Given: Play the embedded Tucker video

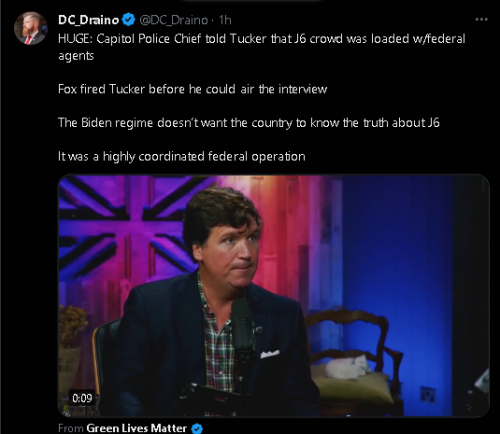Looking at the screenshot, I should click(x=274, y=296).
